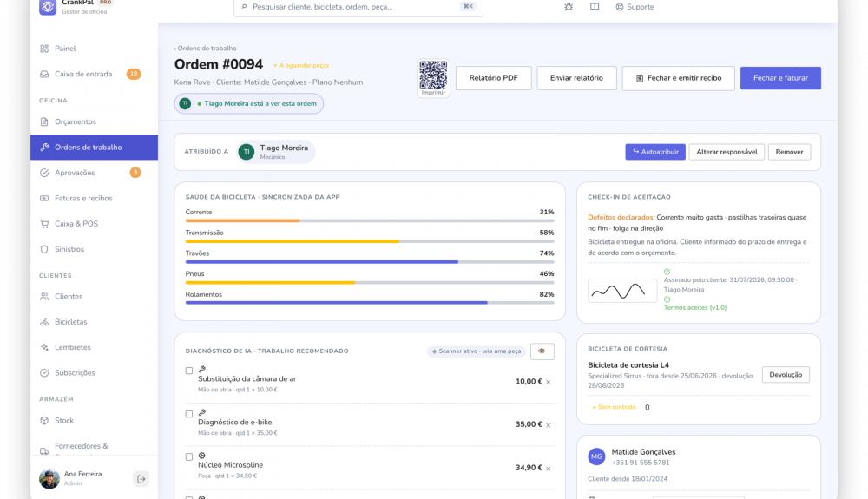Select the Núcleo Microspline checkbox
The image size is (868, 499).
pyautogui.click(x=189, y=457)
